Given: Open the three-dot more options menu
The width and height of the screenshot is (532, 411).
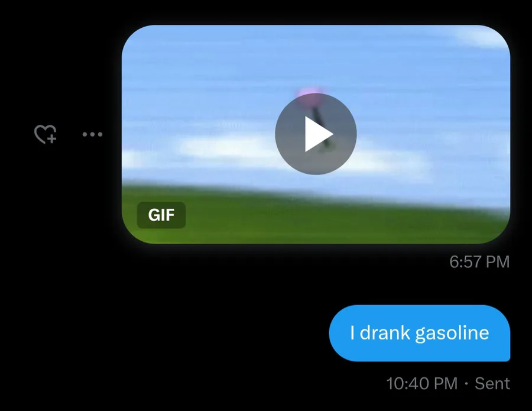Looking at the screenshot, I should coord(92,134).
